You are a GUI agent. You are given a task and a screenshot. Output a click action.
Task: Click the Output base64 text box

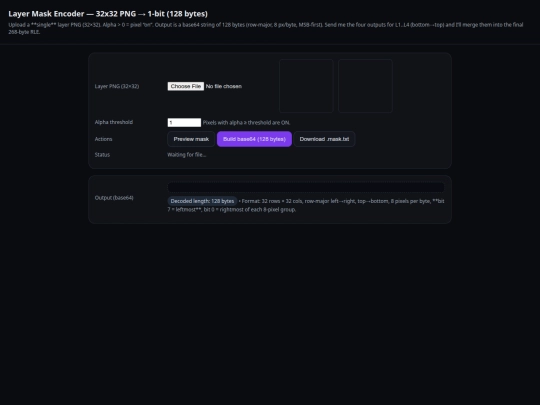tap(306, 187)
